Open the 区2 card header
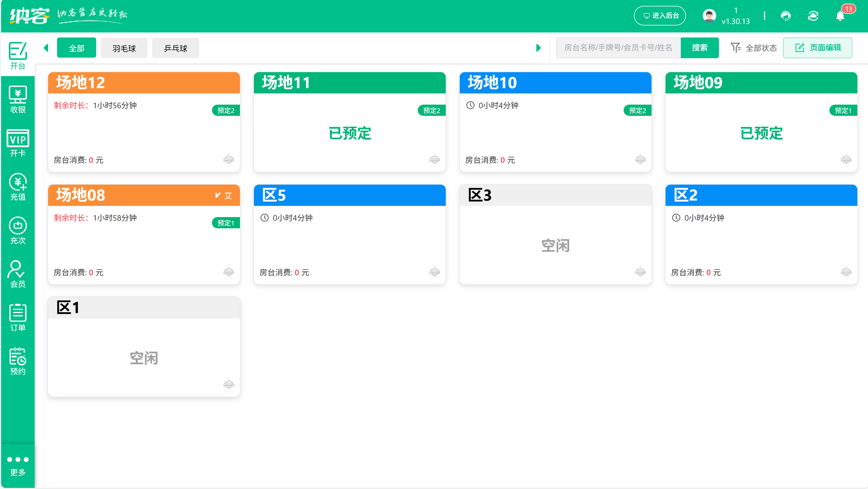 click(761, 195)
